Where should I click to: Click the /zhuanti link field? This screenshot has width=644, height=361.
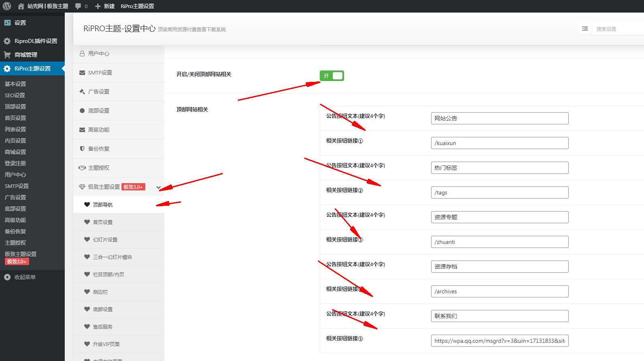499,242
